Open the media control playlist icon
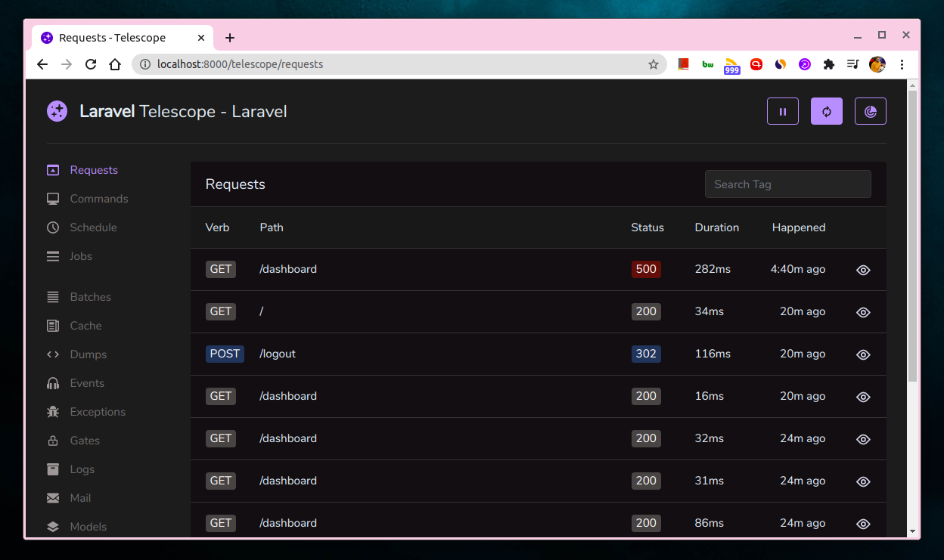 tap(853, 64)
